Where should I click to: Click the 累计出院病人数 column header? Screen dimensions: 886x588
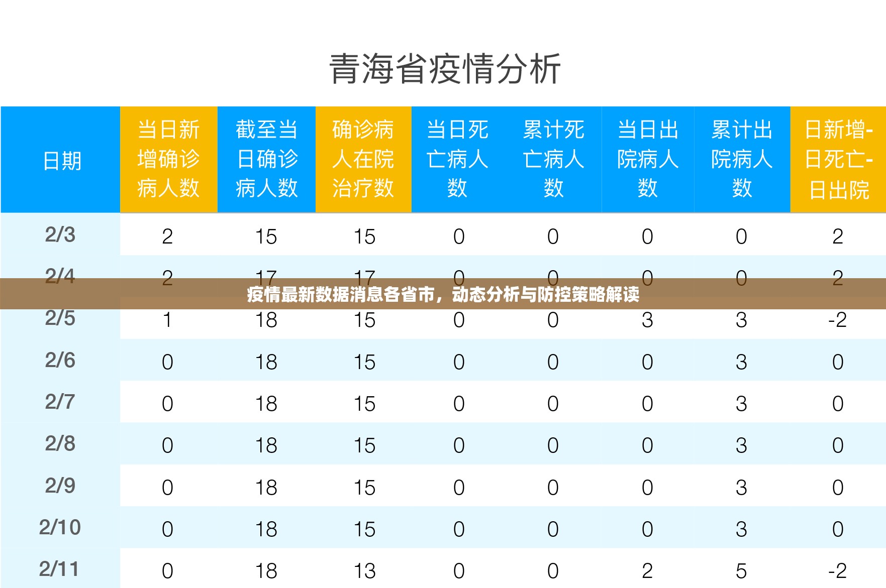741,159
